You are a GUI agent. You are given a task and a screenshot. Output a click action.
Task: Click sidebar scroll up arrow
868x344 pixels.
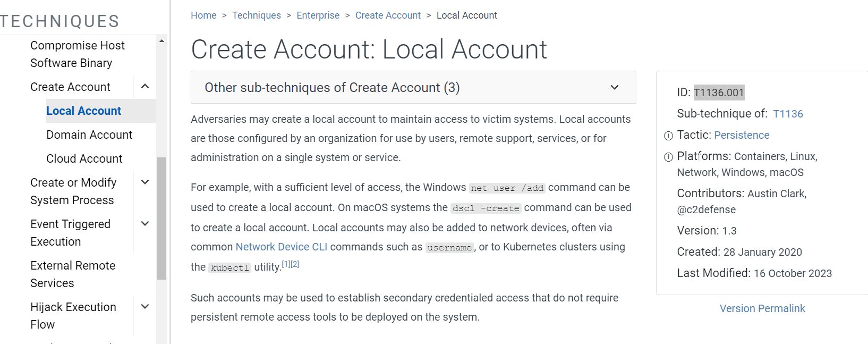(x=161, y=41)
